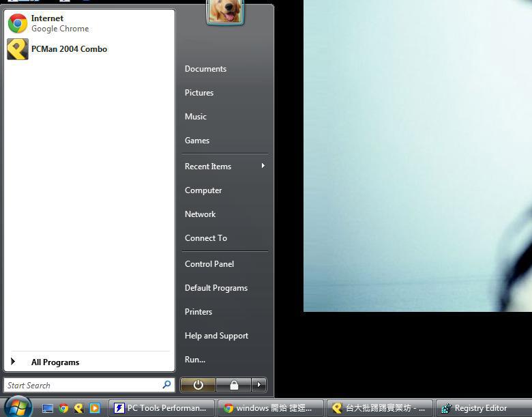Viewport: 532px width, 417px height.
Task: Choose Connect To option
Action: pos(206,238)
